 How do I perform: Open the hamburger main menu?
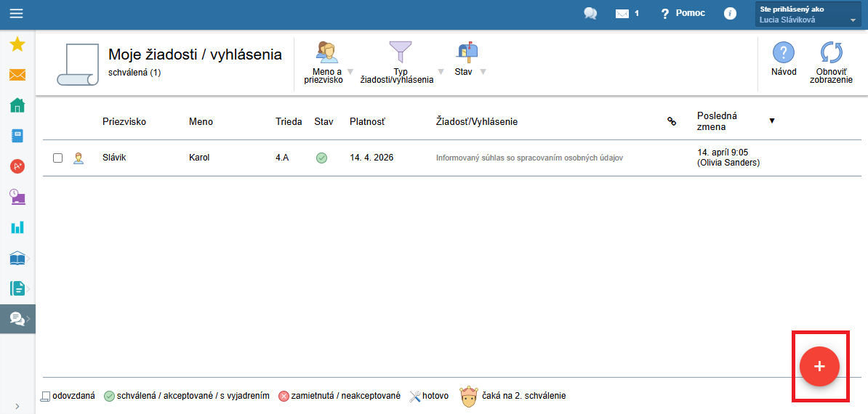[17, 13]
